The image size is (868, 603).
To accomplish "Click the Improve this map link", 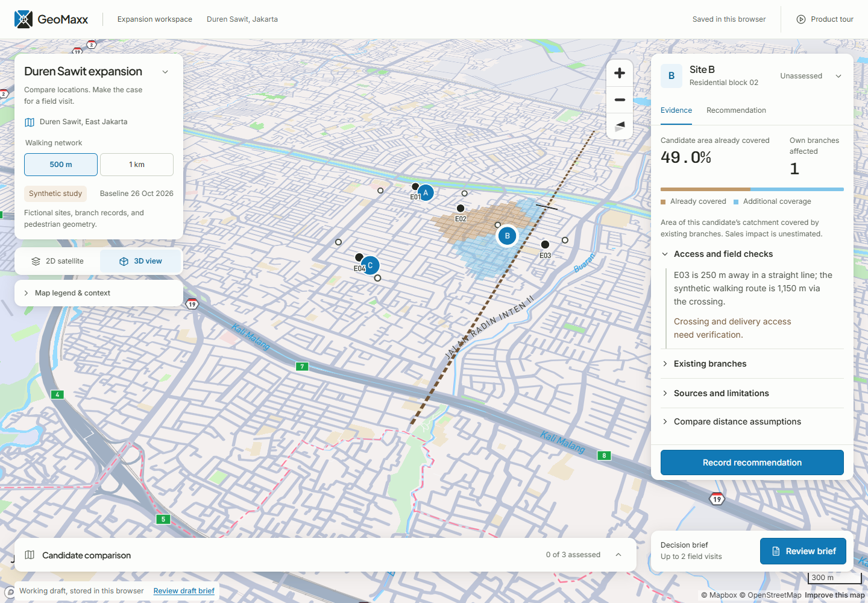I will click(835, 595).
